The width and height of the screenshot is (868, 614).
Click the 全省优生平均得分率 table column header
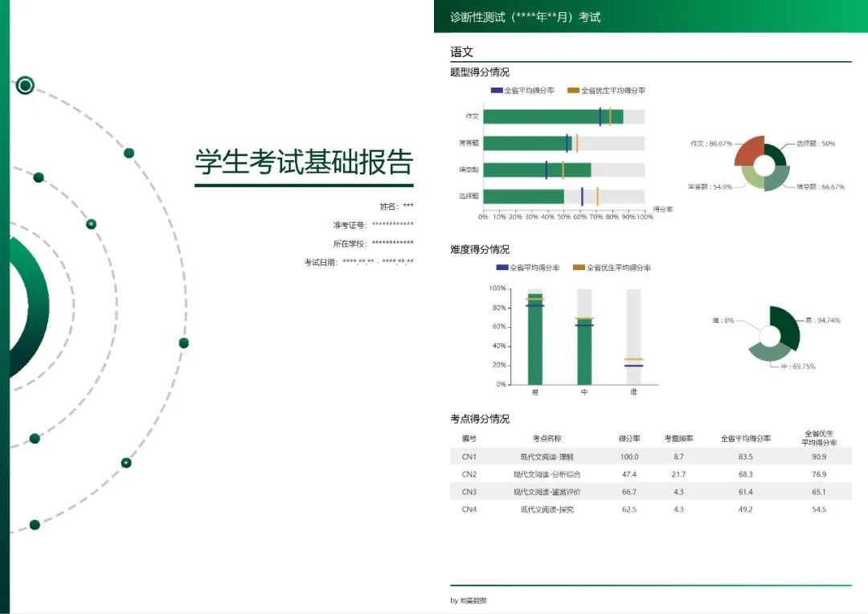click(x=819, y=438)
